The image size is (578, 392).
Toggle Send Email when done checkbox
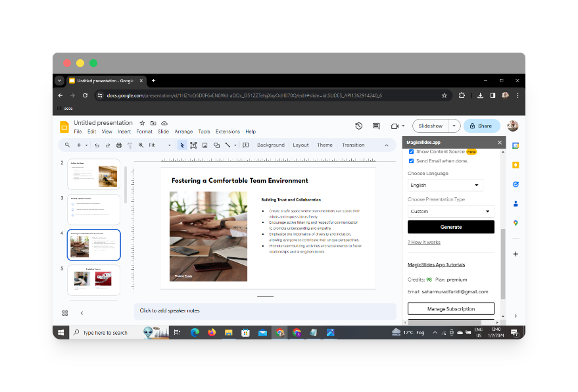click(x=411, y=160)
